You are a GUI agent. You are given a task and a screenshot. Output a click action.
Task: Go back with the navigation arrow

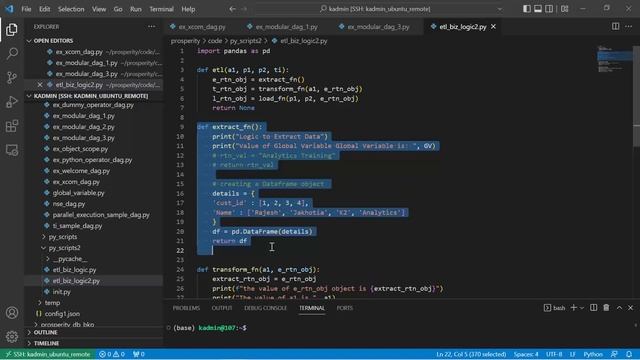point(232,9)
